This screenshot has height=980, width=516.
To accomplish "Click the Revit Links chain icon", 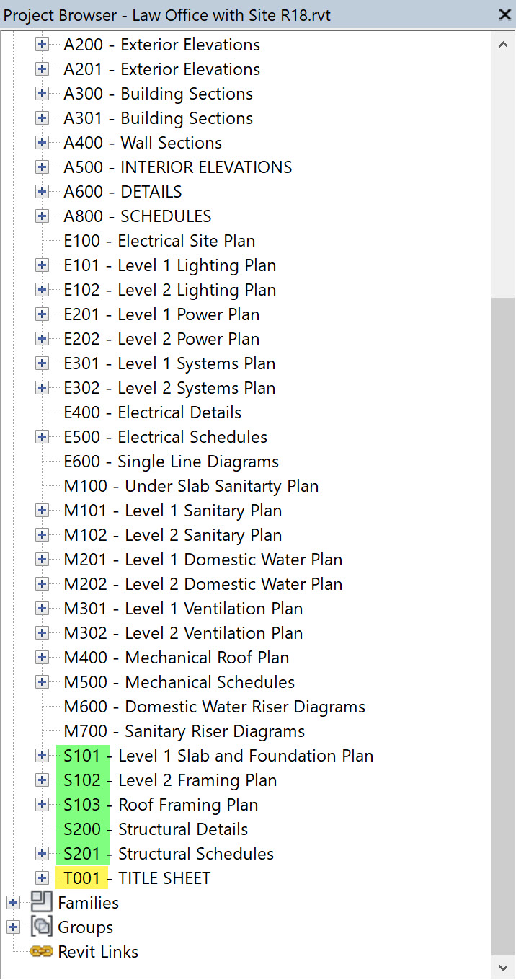I will click(x=42, y=951).
